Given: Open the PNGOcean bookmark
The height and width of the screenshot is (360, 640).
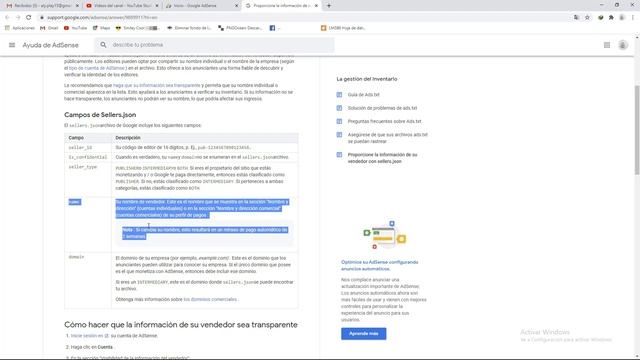Looking at the screenshot, I should [x=240, y=28].
